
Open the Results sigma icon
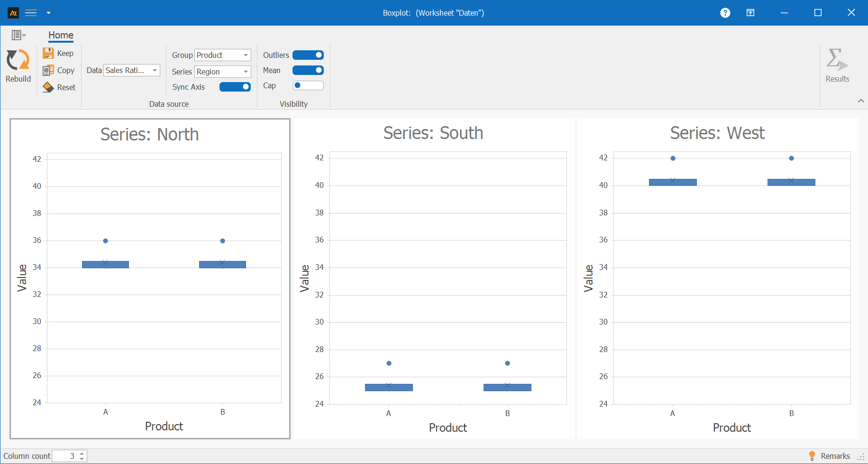(837, 60)
